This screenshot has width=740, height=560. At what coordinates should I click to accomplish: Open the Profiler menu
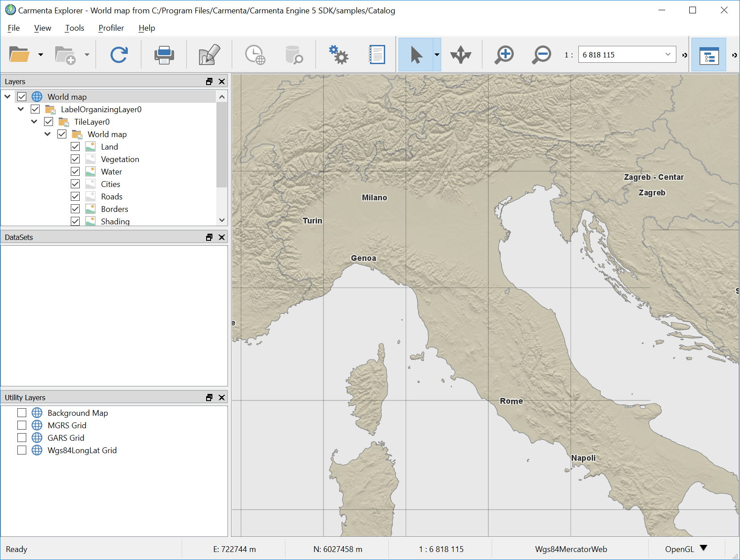[111, 28]
